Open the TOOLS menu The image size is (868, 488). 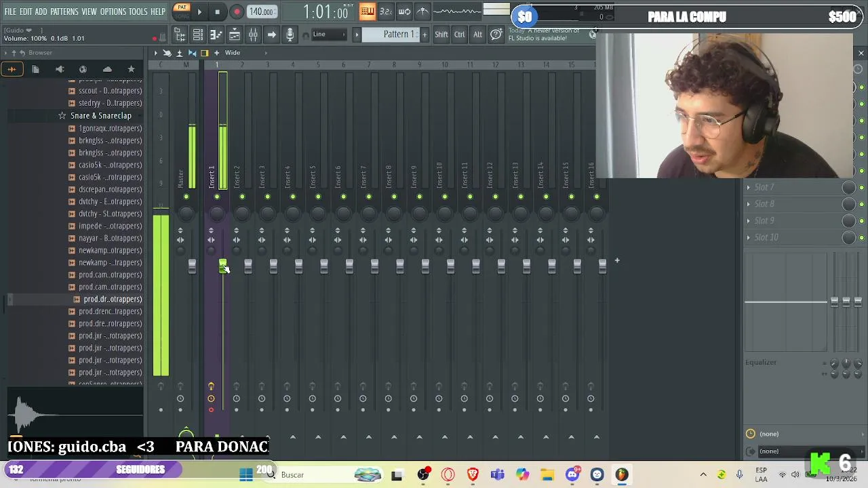[138, 12]
